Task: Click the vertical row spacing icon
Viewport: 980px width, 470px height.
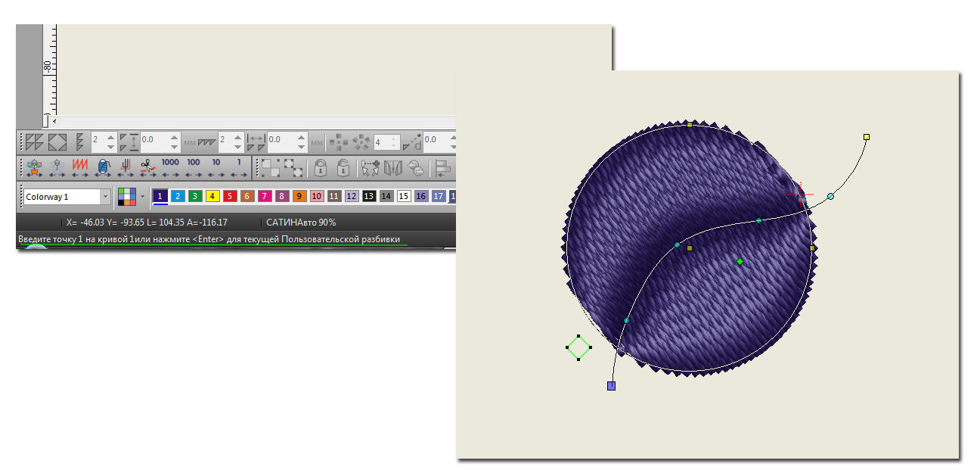Action: [x=129, y=142]
